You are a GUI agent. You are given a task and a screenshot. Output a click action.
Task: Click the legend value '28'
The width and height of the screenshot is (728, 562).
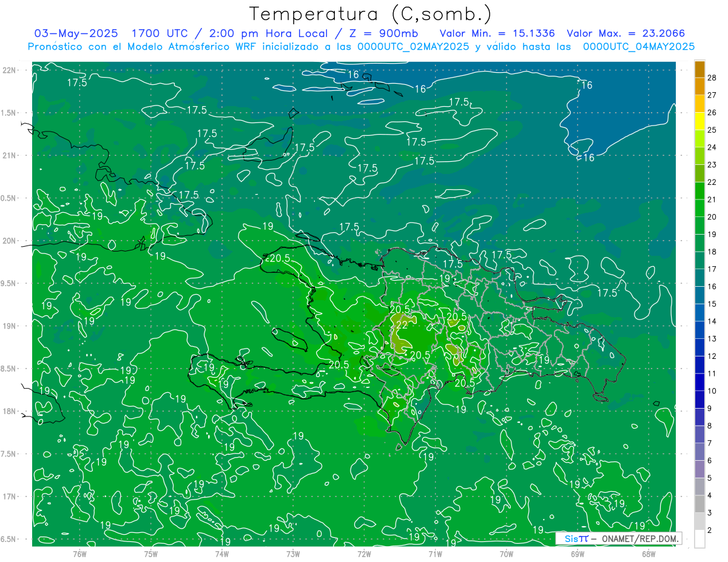click(x=712, y=77)
